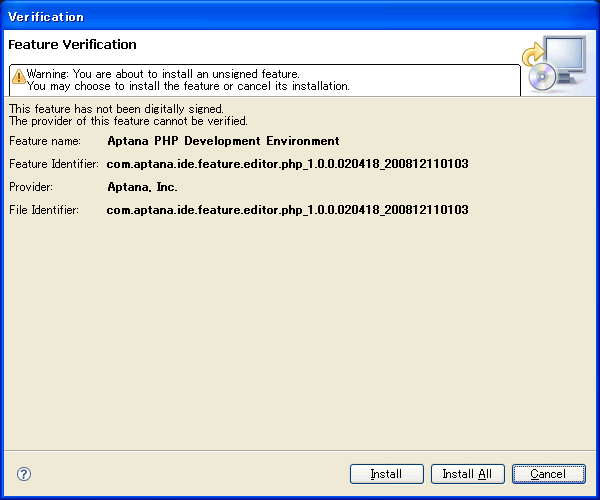600x500 pixels.
Task: Click the install disc and monitor graphic
Action: tap(554, 63)
